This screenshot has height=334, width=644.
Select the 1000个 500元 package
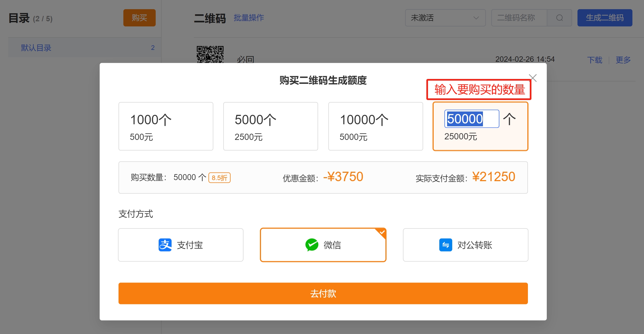(x=166, y=126)
